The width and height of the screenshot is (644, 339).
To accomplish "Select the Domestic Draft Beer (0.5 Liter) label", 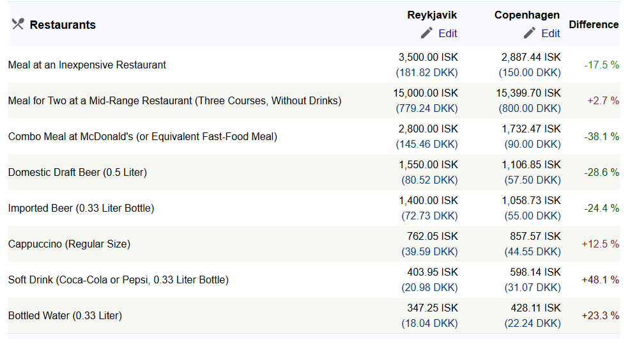I will pos(77,173).
